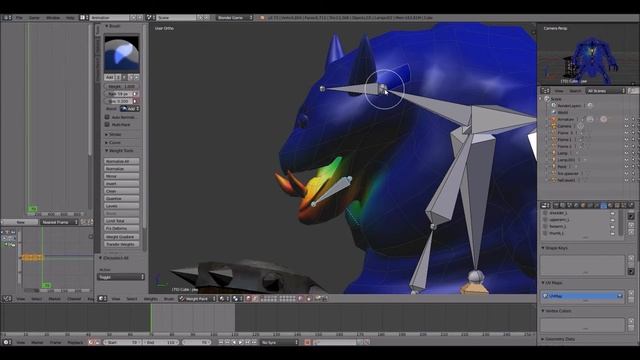Open the Toggle action dropdown in operator panel
Image resolution: width=640 pixels, height=360 pixels.
tap(121, 277)
